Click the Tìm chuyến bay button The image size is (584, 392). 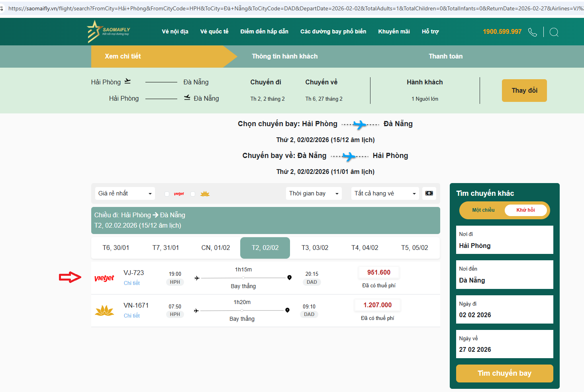504,373
